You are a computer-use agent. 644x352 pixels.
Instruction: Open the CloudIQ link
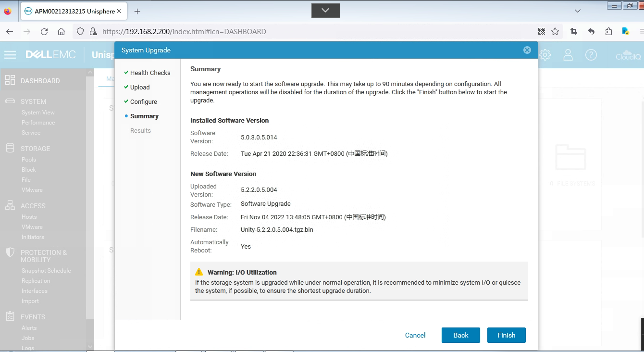628,55
